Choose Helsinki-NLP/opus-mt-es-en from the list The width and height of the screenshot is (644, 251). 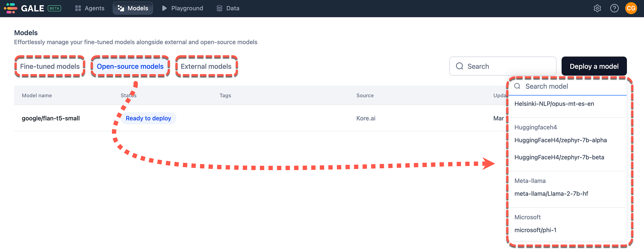[x=554, y=104]
